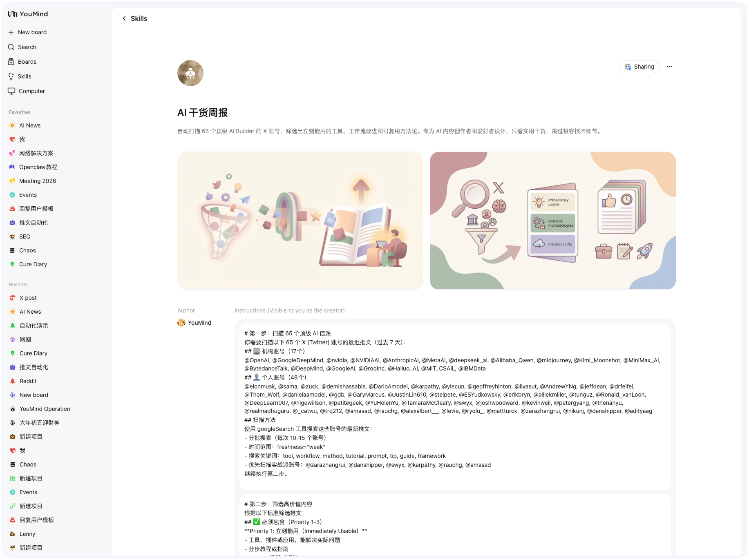Image resolution: width=749 pixels, height=560 pixels.
Task: Click the sun icon of AI News in Favorites
Action: (x=12, y=125)
